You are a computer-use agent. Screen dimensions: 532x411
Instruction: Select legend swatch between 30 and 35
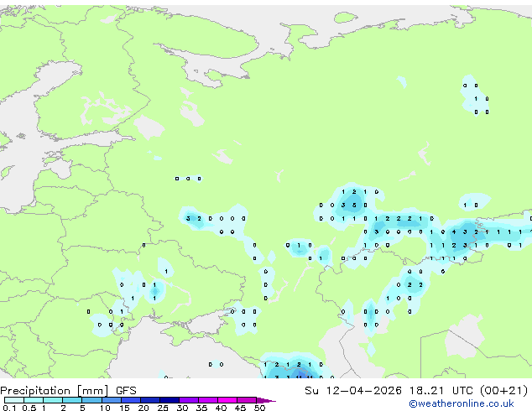pos(188,400)
